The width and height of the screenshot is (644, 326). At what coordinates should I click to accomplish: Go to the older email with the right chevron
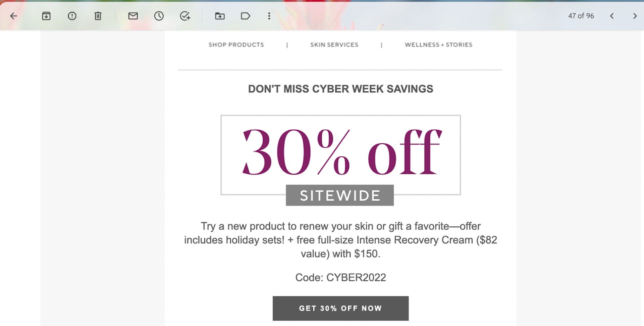(635, 16)
